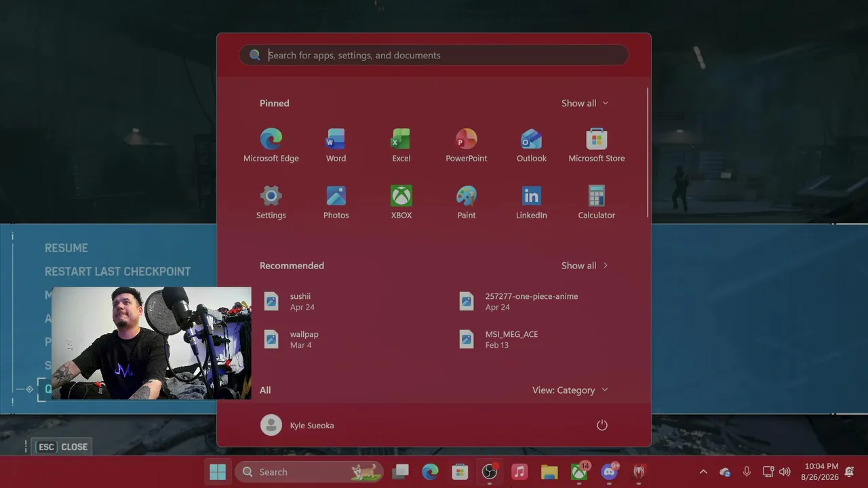
Task: Open Edge from the taskbar
Action: pos(430,472)
